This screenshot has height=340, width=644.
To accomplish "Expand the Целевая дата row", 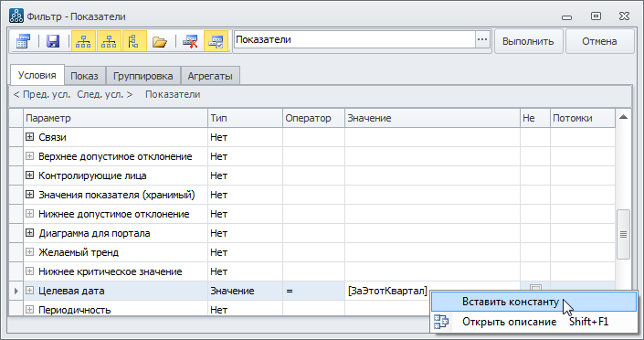I will pos(29,291).
